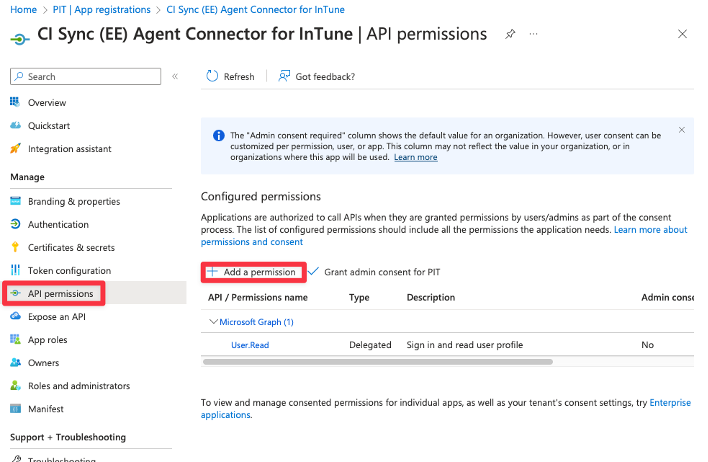Viewport: 708px width, 462px height.
Task: Click the feedback person icon
Action: [284, 76]
